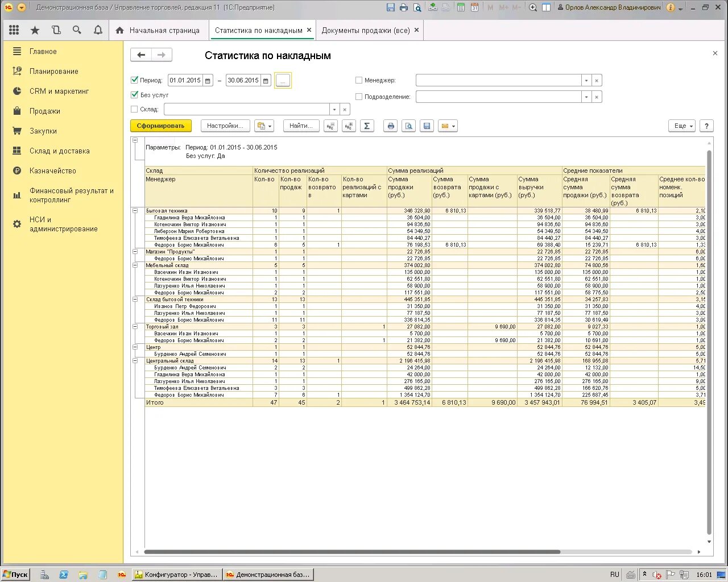Open the calculator icon in the title bar
Viewport: 728px width, 582px height.
(461, 7)
